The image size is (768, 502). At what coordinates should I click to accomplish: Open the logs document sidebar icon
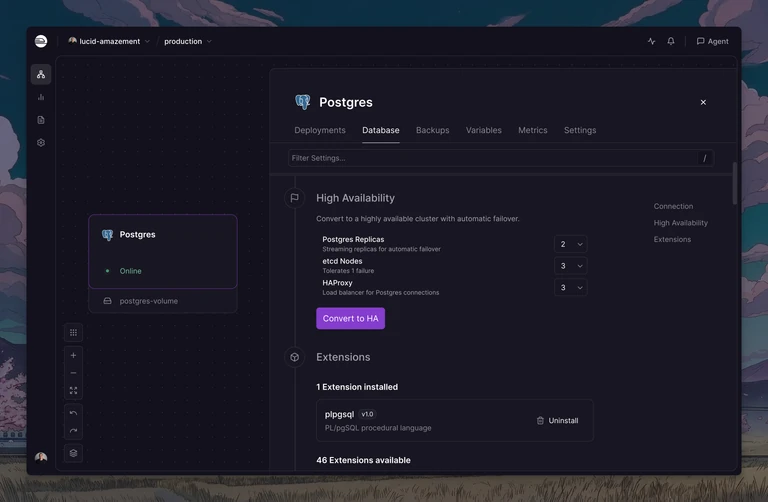[41, 120]
